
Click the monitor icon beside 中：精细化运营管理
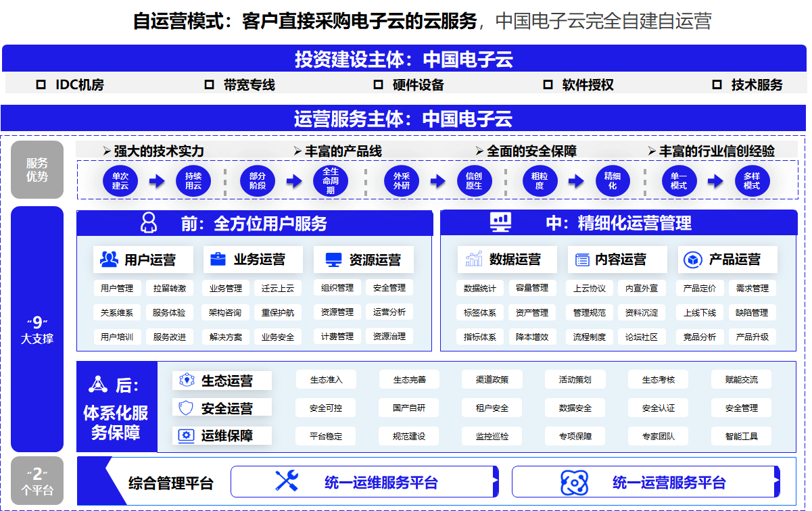coord(501,222)
